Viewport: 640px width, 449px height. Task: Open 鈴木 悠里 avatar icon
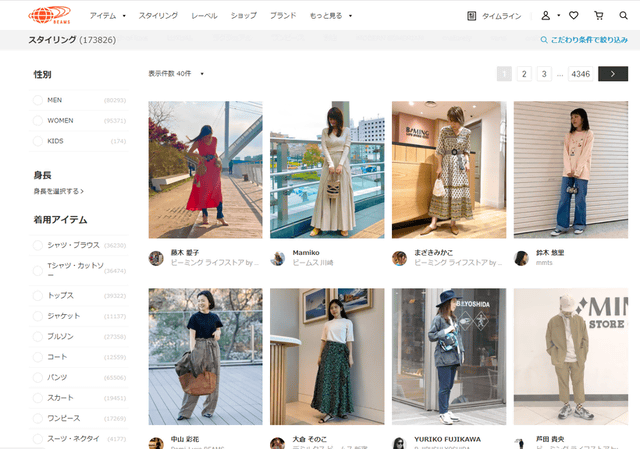pos(521,258)
